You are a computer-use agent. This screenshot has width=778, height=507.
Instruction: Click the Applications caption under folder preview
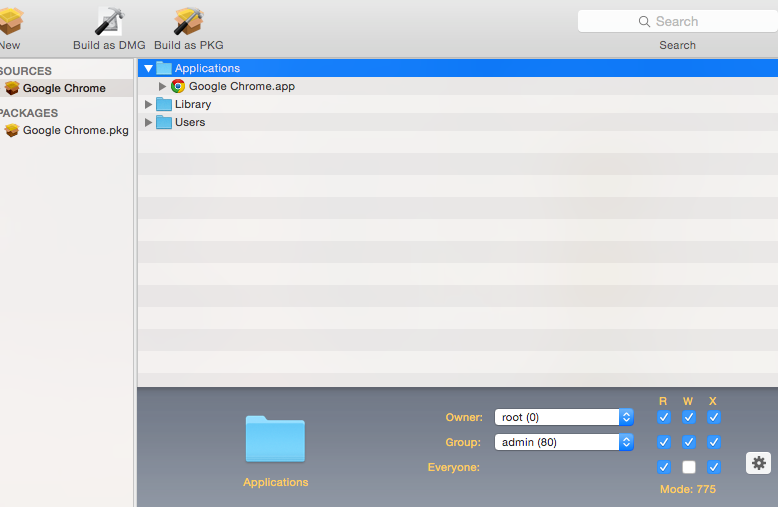275,482
